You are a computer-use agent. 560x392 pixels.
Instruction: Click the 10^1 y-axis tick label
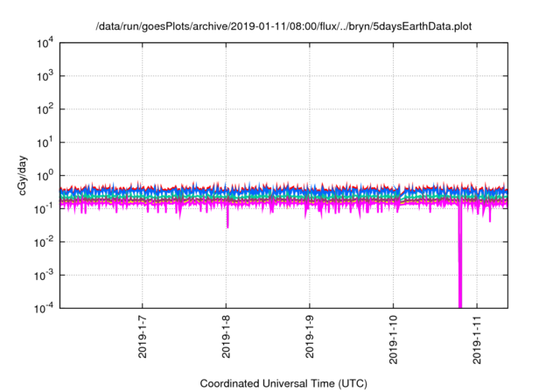(x=45, y=143)
